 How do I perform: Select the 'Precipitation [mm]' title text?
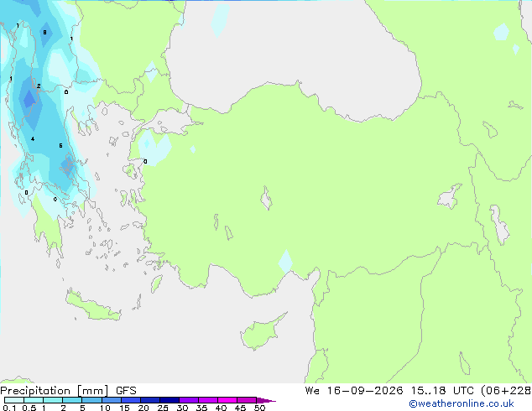(x=55, y=391)
